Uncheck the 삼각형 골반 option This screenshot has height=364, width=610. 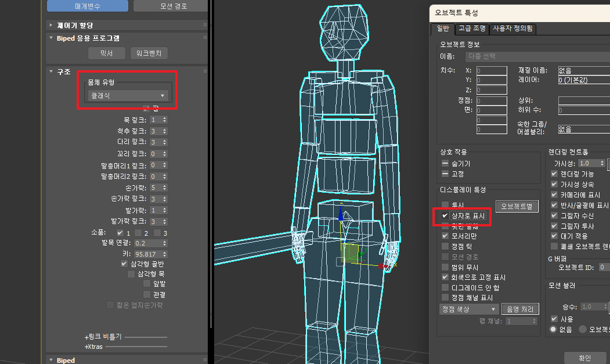(x=124, y=263)
